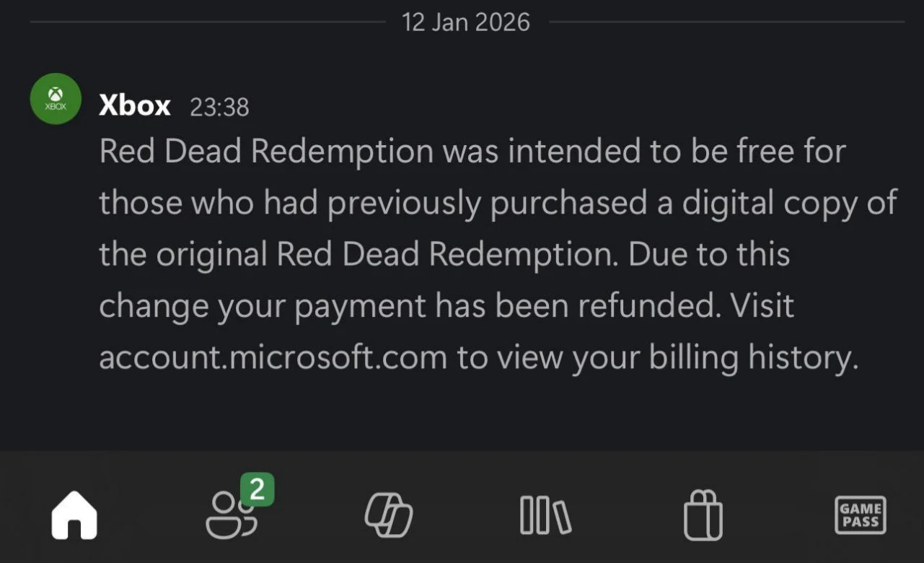Image resolution: width=924 pixels, height=563 pixels.
Task: Open the Store shopping bag tab
Action: pyautogui.click(x=702, y=515)
